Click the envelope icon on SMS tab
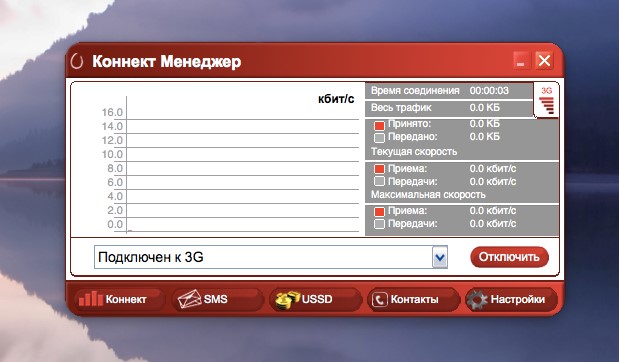 189,299
